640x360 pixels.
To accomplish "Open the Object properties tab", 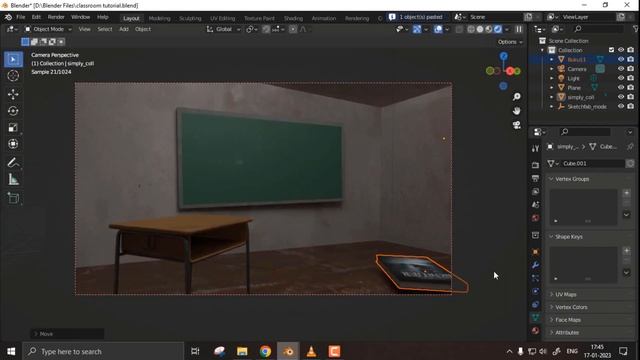I will [536, 252].
